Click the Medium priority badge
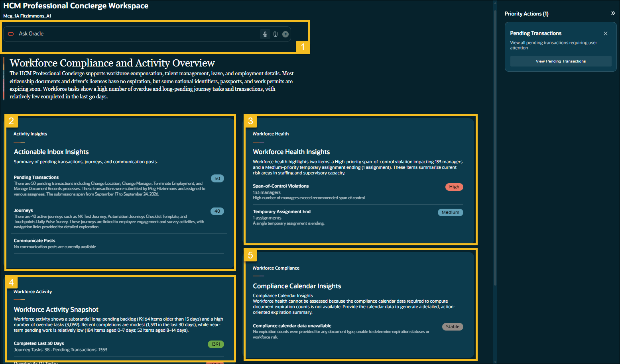Image resolution: width=620 pixels, height=364 pixels. 450,212
